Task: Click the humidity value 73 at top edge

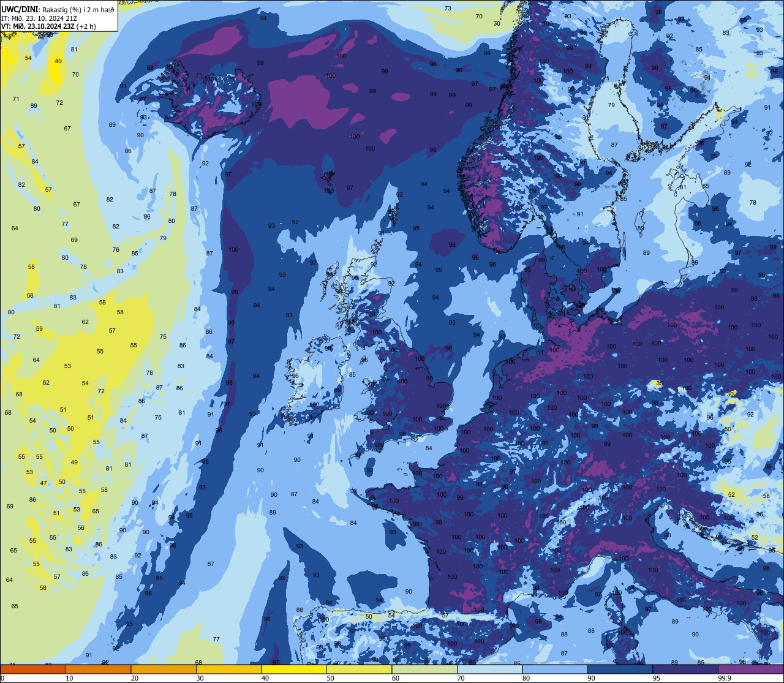Action: 448,9
